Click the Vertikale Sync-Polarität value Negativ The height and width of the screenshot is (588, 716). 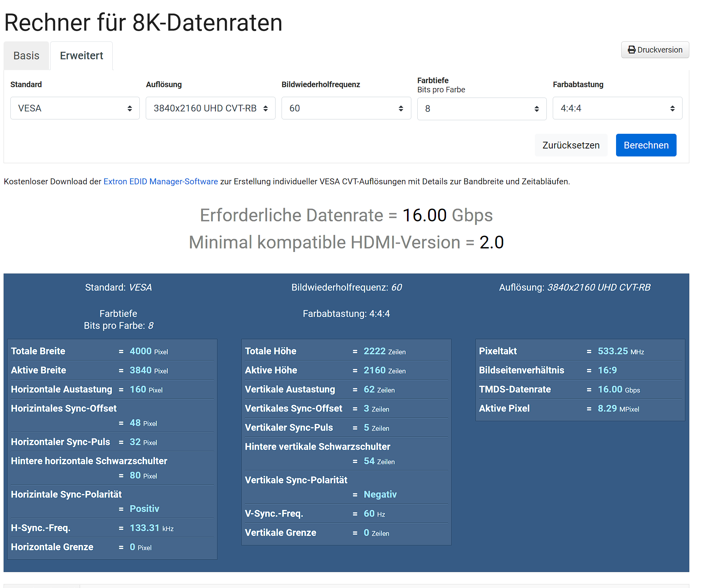[380, 494]
